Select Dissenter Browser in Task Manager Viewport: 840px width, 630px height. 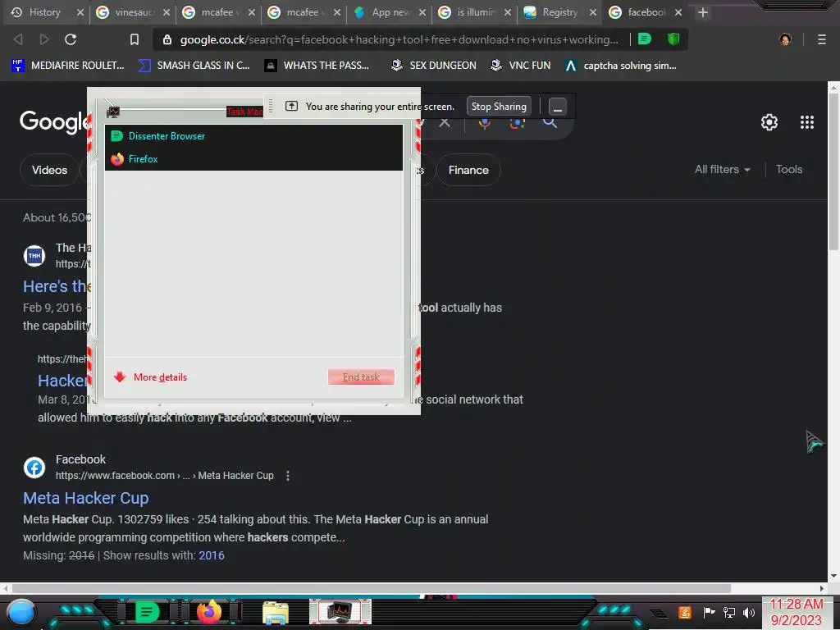(x=253, y=136)
